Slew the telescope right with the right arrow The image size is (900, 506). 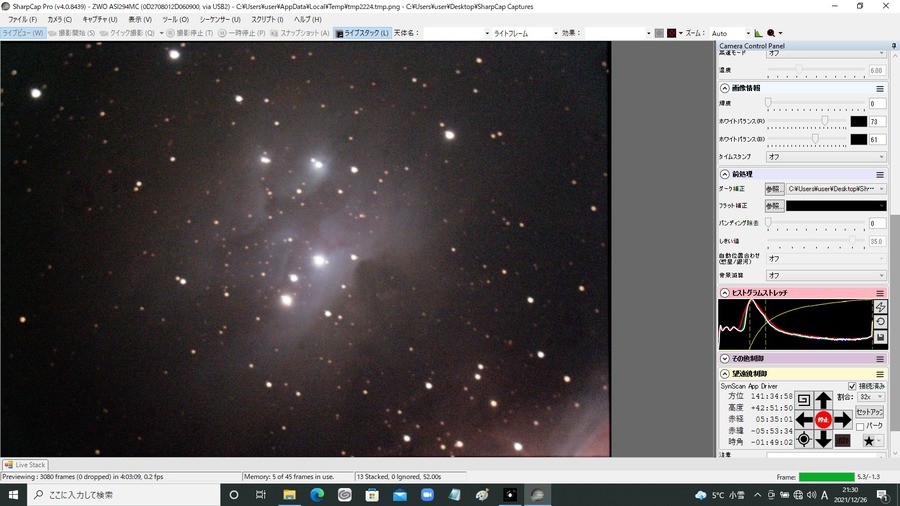(843, 419)
